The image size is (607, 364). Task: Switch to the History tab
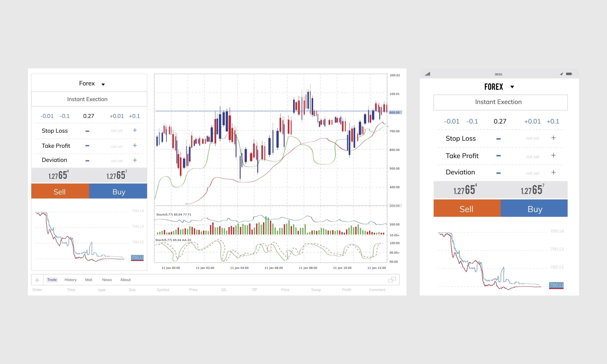(x=70, y=280)
